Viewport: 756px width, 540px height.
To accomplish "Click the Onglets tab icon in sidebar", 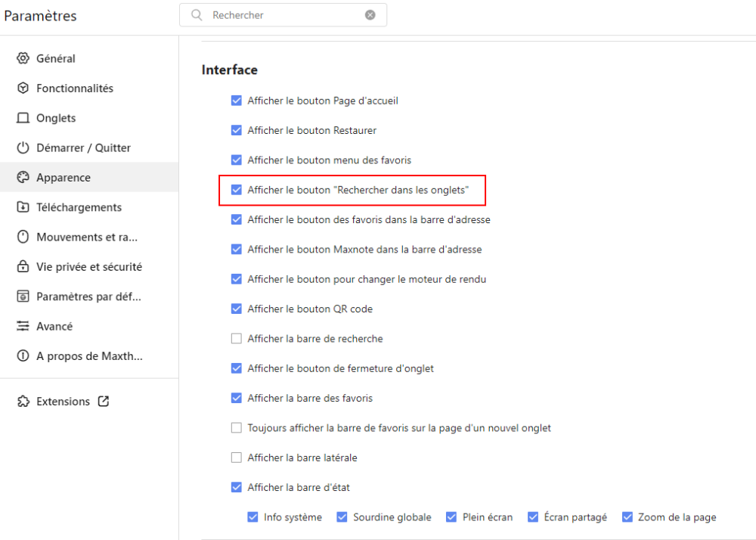I will (x=23, y=118).
